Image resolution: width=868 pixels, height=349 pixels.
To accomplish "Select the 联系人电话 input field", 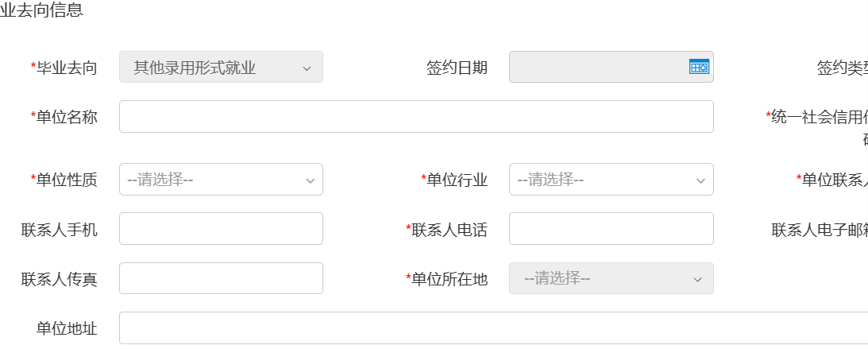I will [x=611, y=229].
